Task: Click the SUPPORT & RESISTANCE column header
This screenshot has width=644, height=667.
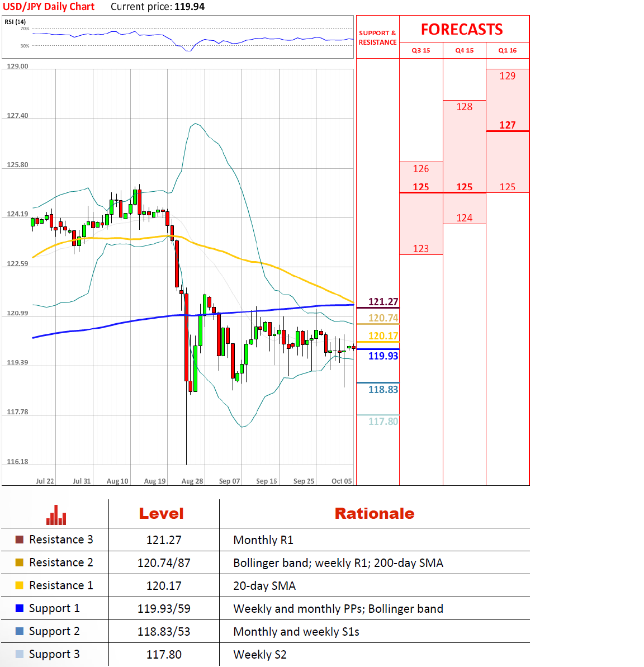Action: pyautogui.click(x=377, y=37)
